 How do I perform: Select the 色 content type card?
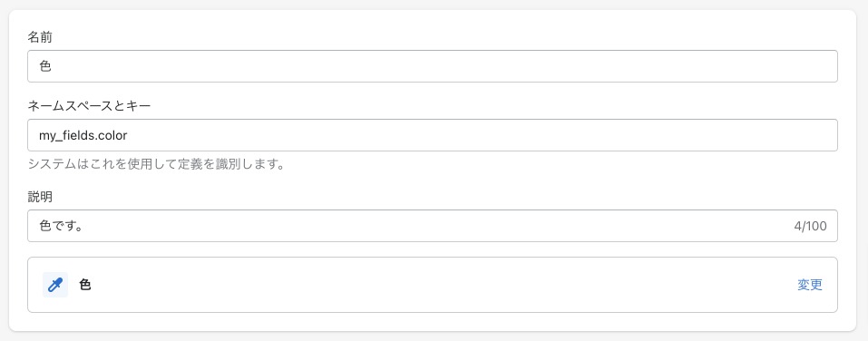[433, 285]
